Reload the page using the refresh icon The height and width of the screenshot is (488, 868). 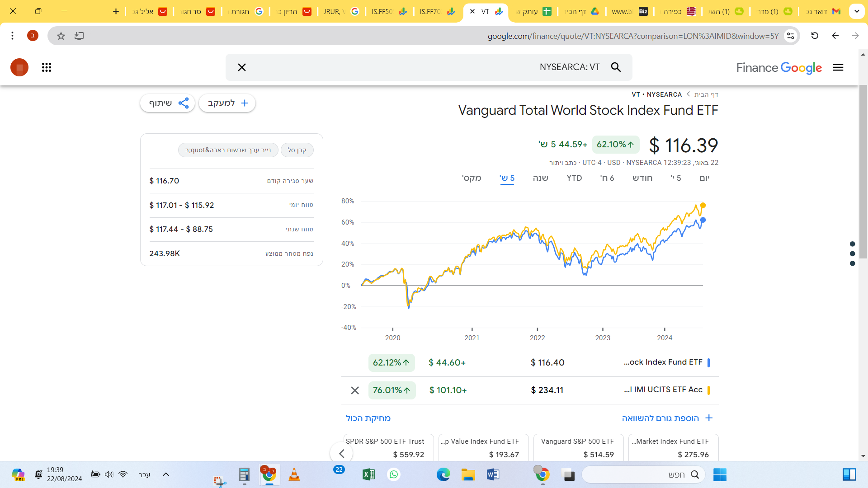(x=815, y=36)
